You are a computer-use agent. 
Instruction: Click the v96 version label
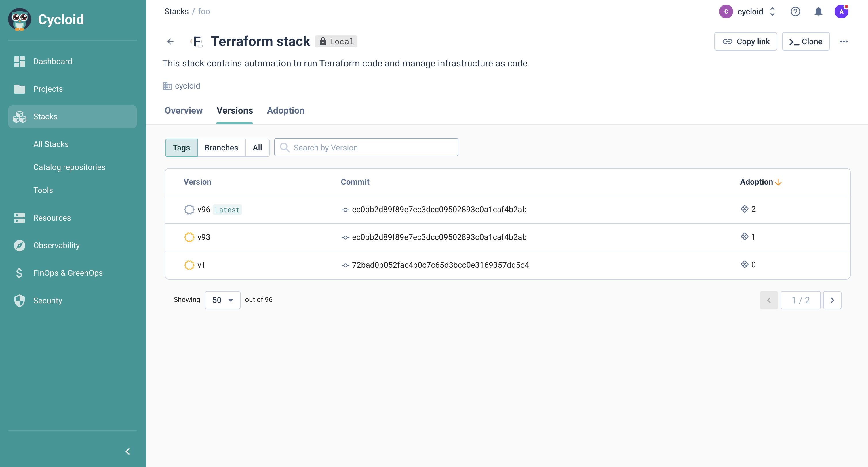203,209
